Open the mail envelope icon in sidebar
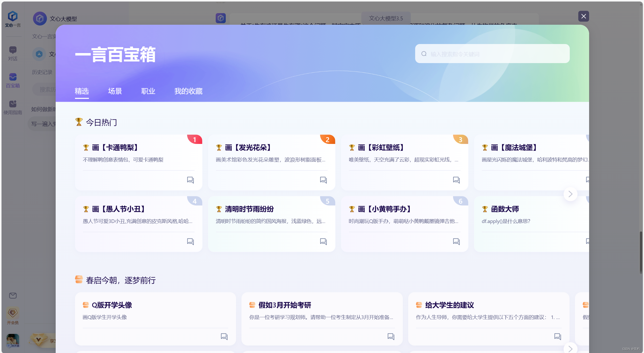This screenshot has height=353, width=644. tap(13, 296)
